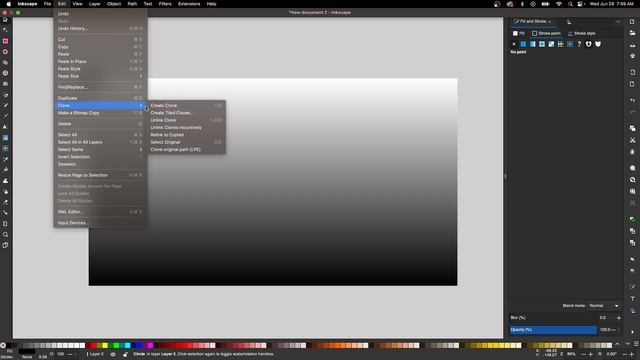This screenshot has height=360, width=640.
Task: Click XML Editor menu entry
Action: 100,212
